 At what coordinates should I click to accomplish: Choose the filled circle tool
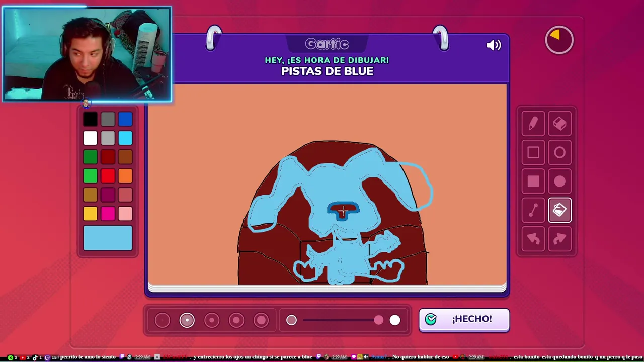(x=560, y=182)
